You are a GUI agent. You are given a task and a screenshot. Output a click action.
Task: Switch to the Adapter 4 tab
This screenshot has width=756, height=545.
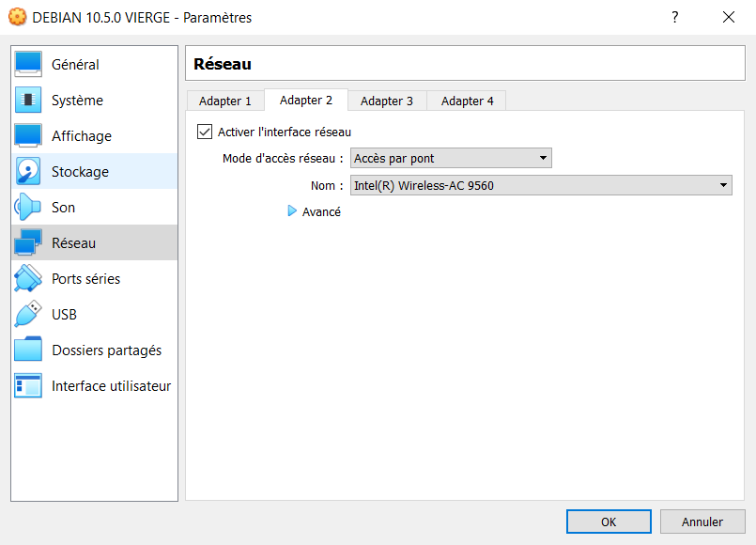[466, 100]
